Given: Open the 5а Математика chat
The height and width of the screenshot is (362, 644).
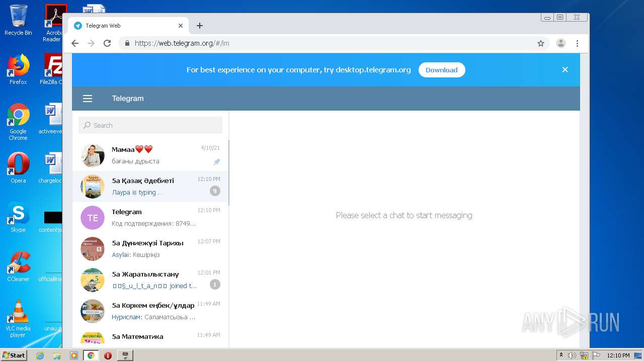Looking at the screenshot, I should (x=150, y=337).
